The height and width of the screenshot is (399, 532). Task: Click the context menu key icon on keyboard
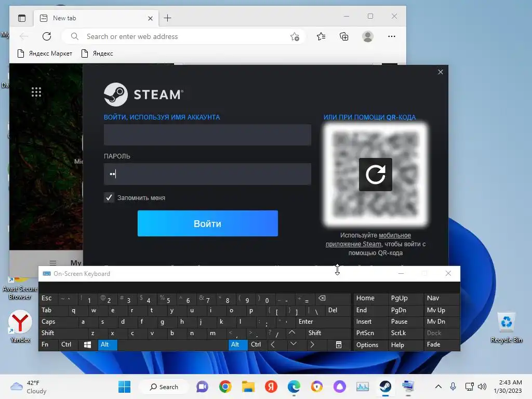click(338, 344)
